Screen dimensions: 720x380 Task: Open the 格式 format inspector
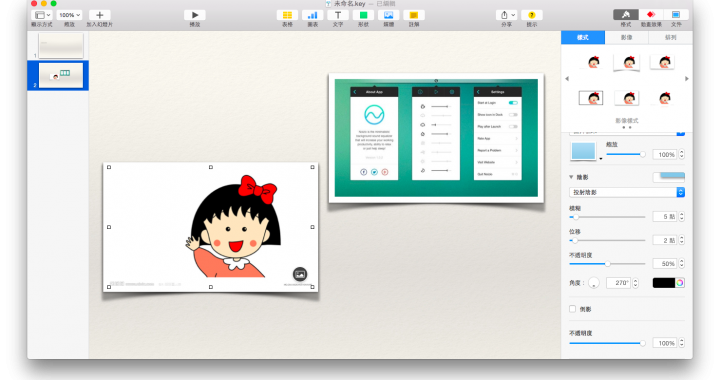tap(626, 15)
